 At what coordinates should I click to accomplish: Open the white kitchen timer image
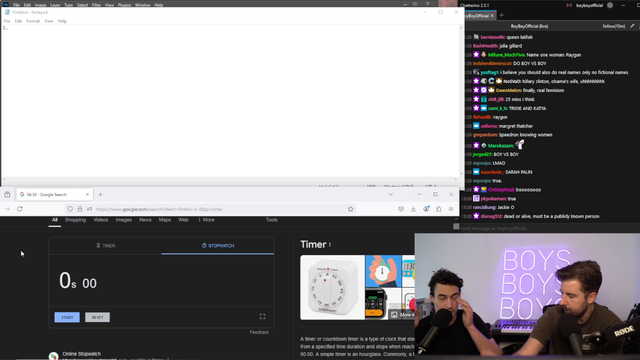click(333, 287)
